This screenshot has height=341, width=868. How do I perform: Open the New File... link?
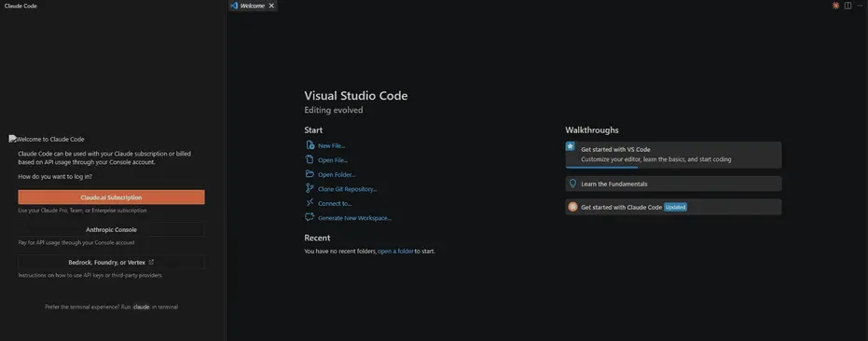tap(332, 145)
